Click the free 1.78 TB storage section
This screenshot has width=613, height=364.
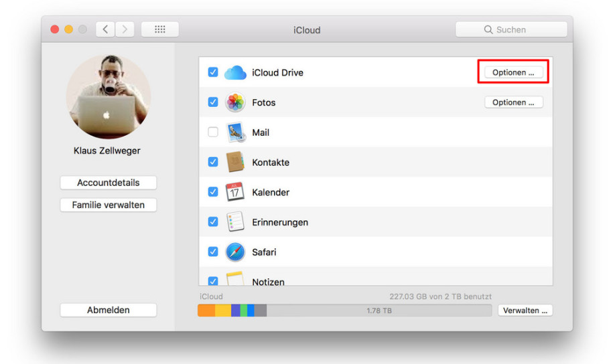pyautogui.click(x=379, y=310)
